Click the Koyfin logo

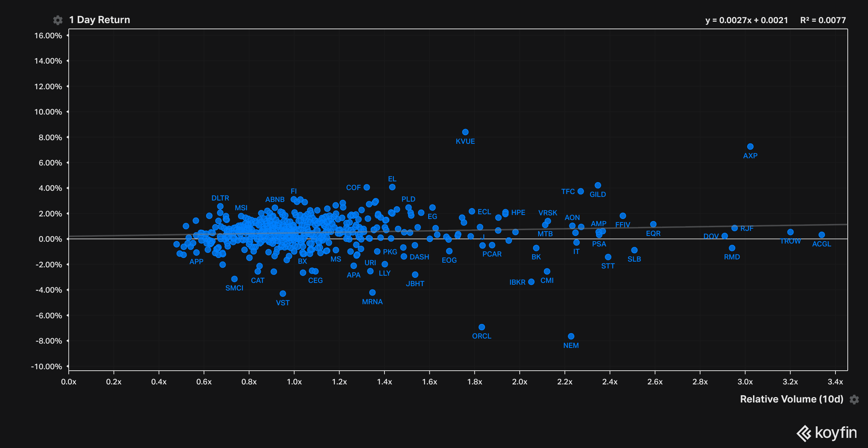[x=827, y=433]
